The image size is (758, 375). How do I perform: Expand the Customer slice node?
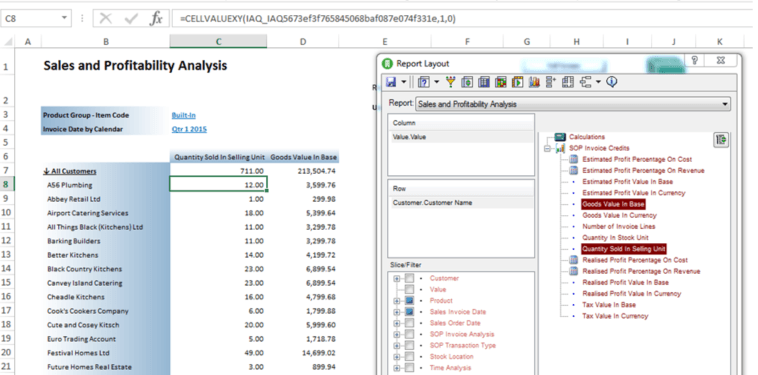(x=397, y=279)
